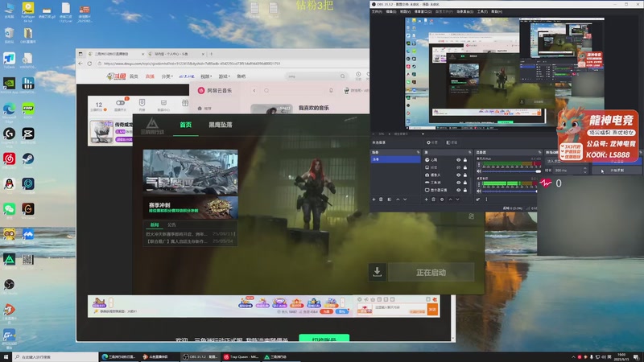The height and width of the screenshot is (362, 644).
Task: Delete the selected OBS source
Action: [434, 200]
